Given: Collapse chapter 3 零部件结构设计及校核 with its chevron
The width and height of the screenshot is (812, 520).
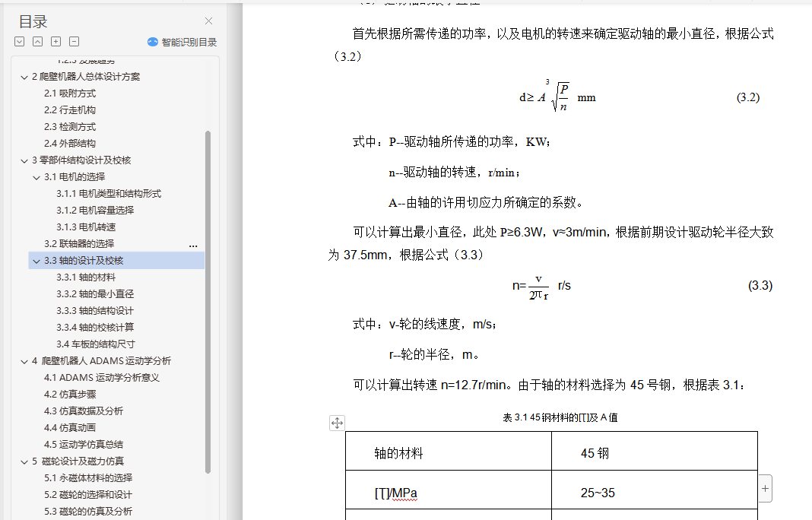Looking at the screenshot, I should point(24,161).
